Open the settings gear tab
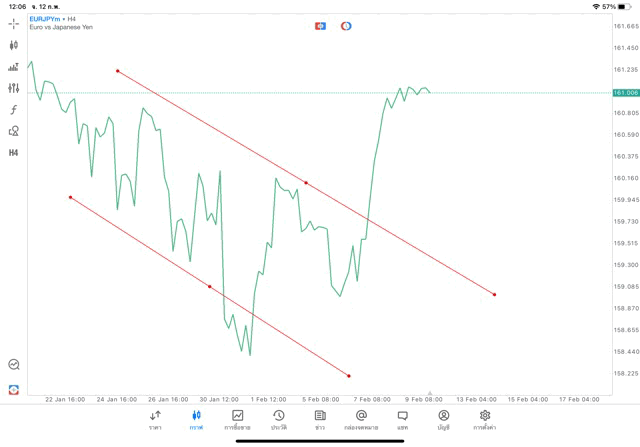This screenshot has height=447, width=640. click(x=485, y=420)
